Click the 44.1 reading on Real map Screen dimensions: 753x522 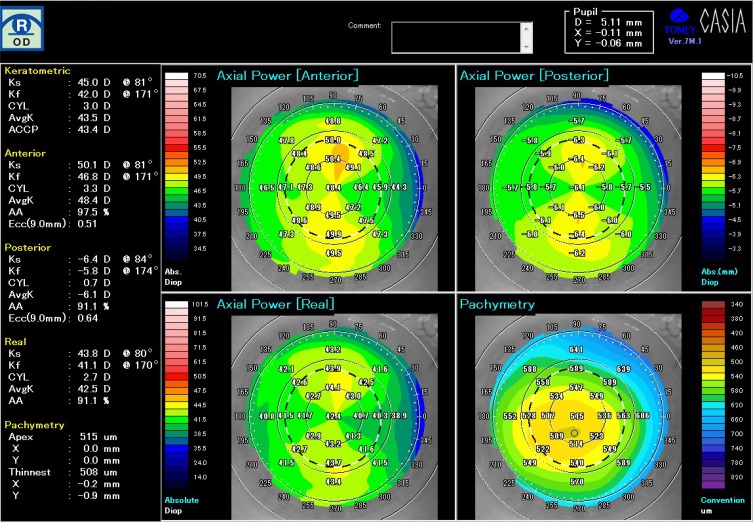tap(333, 387)
